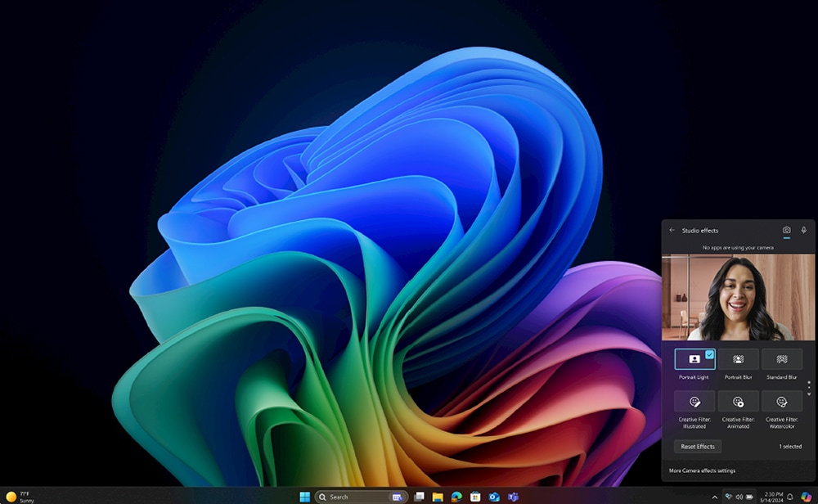Open the Windows Start menu
The width and height of the screenshot is (818, 504).
pyautogui.click(x=304, y=497)
